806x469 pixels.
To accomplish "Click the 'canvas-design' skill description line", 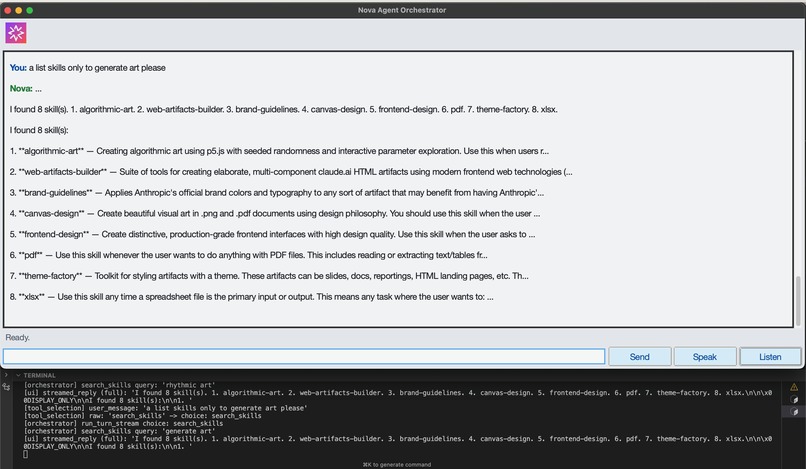I will [274, 213].
